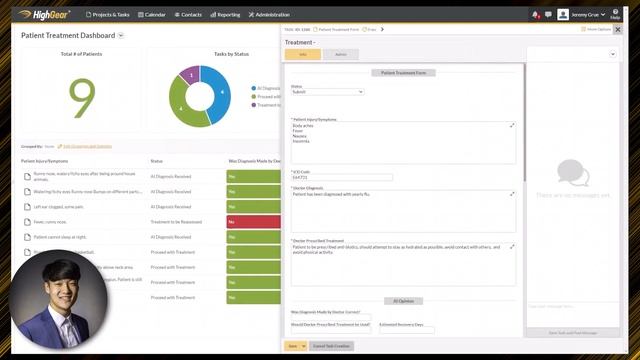Click the red No cell
This screenshot has height=360, width=640.
(x=253, y=222)
